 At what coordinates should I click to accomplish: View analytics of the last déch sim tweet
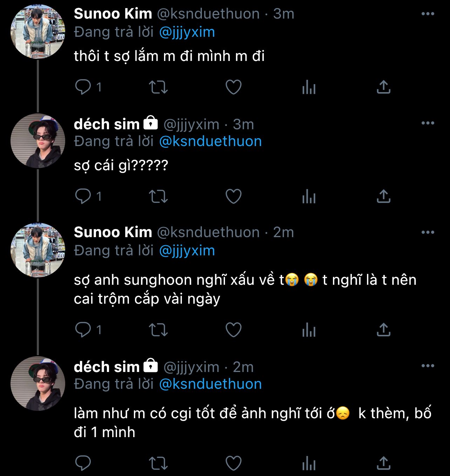309,463
